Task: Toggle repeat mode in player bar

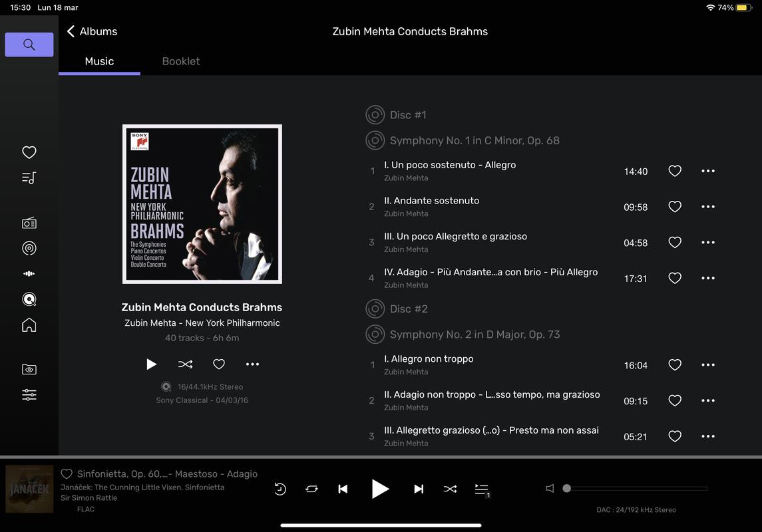Action: click(x=311, y=489)
